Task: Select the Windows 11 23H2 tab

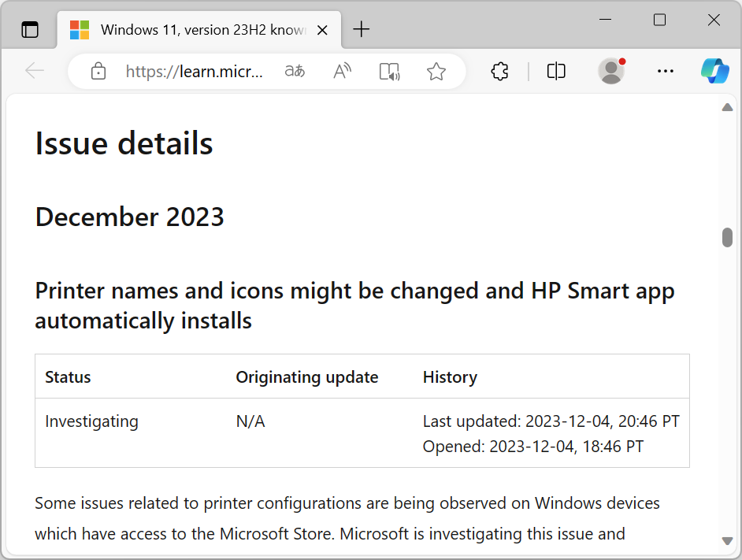Action: (x=189, y=30)
